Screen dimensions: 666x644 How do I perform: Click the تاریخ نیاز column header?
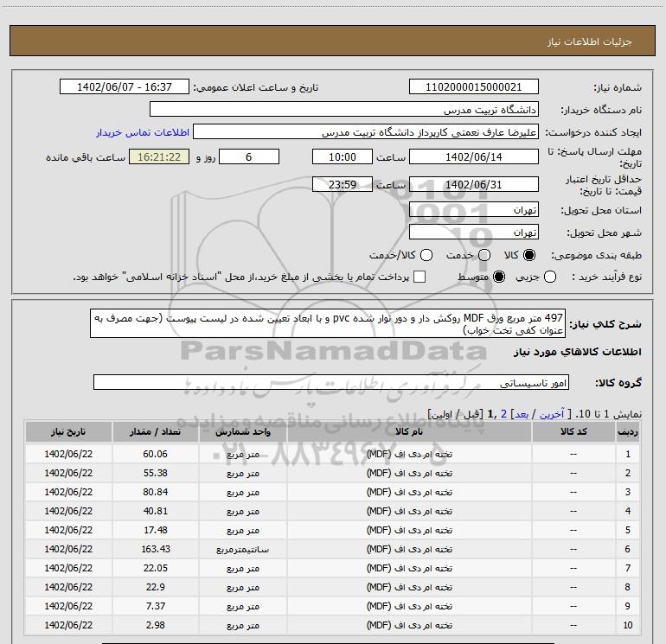point(68,431)
